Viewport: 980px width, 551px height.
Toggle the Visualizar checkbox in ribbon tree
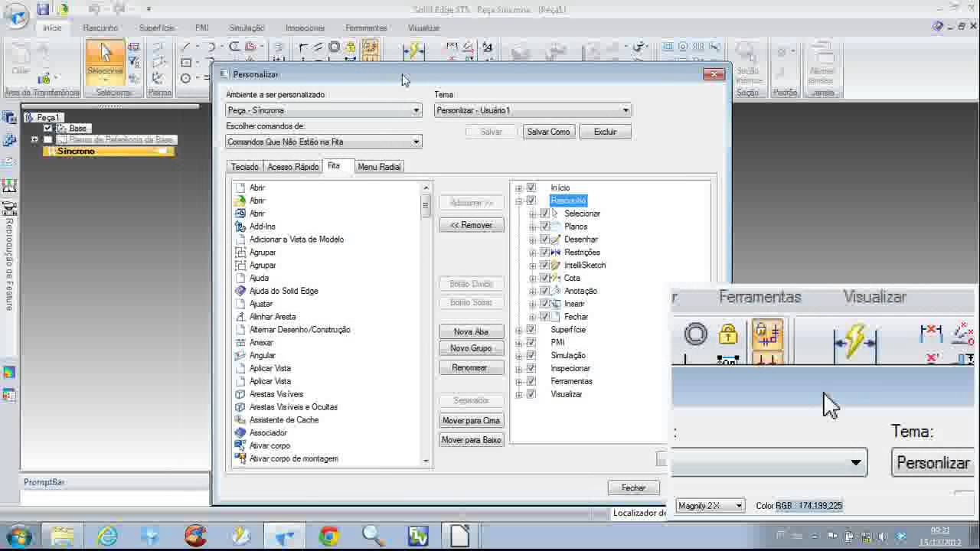point(531,394)
